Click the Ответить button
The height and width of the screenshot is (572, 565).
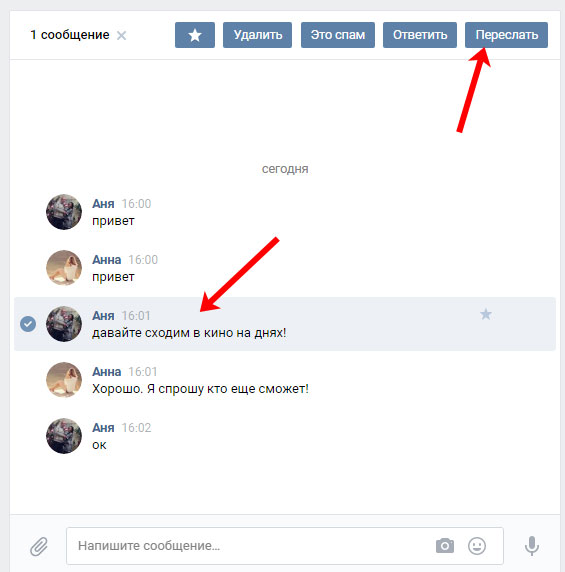[x=420, y=35]
